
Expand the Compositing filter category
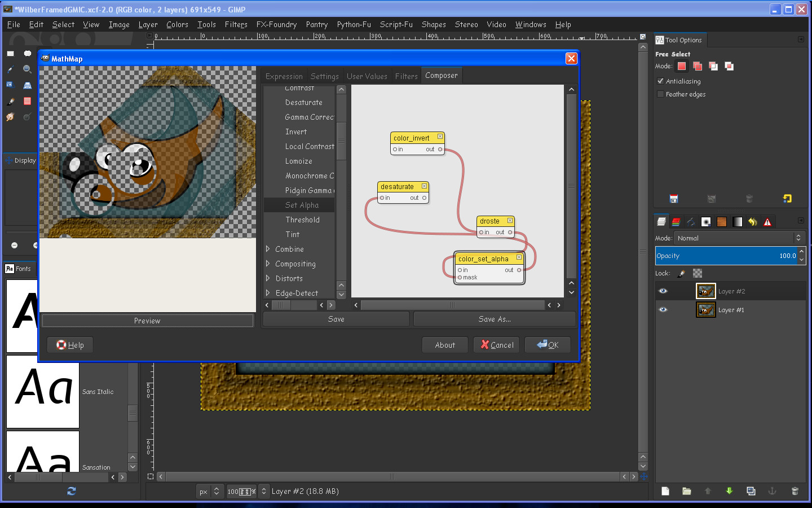click(268, 264)
